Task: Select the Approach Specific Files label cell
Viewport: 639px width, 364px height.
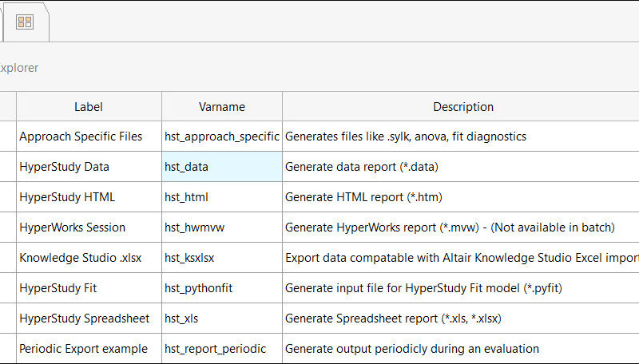Action: 89,136
